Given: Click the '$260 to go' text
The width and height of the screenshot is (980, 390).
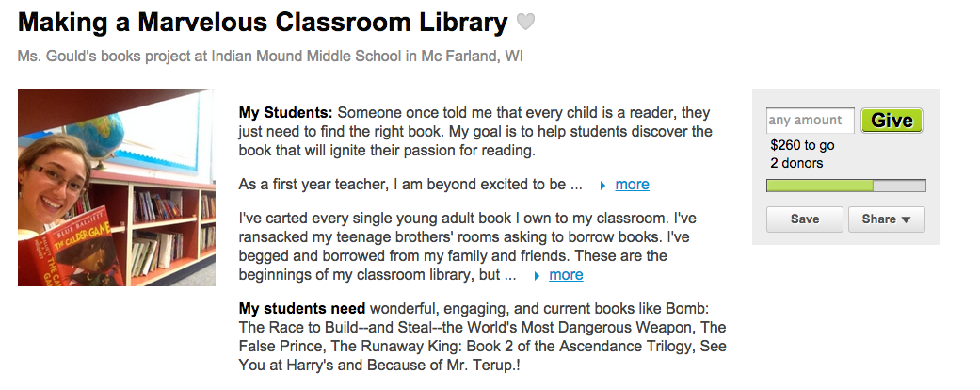Looking at the screenshot, I should (x=802, y=146).
